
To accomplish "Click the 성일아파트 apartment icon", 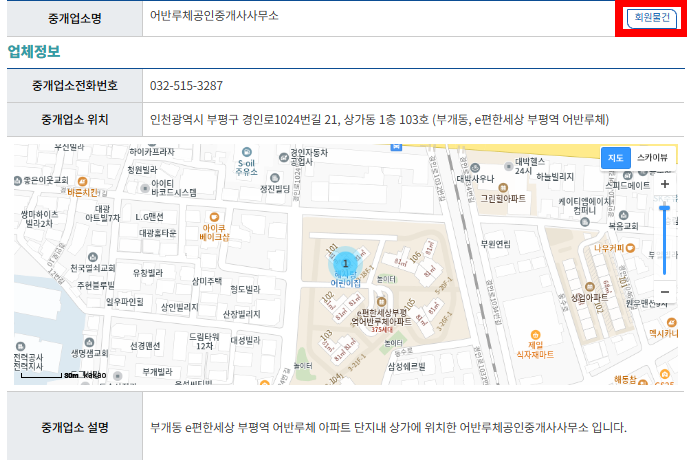I will (590, 287).
